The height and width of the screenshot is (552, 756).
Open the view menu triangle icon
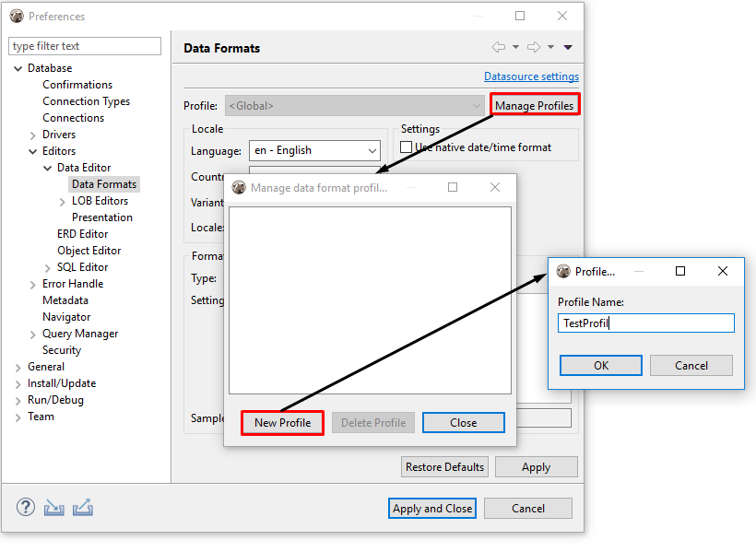point(568,47)
